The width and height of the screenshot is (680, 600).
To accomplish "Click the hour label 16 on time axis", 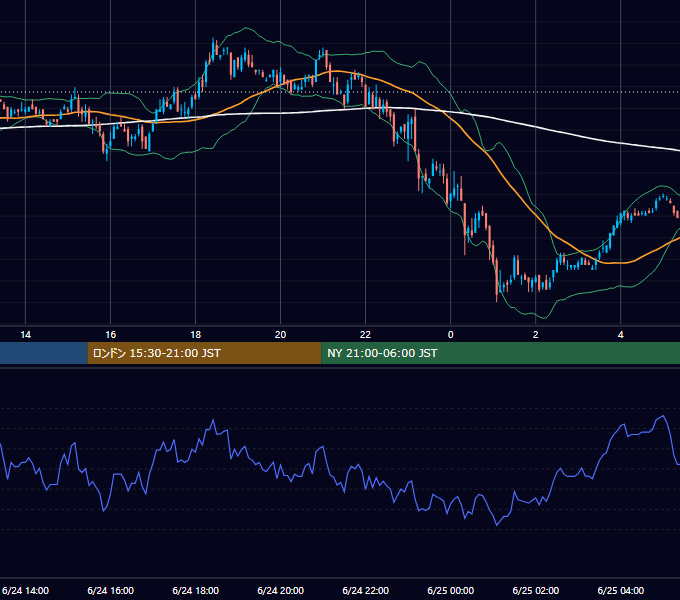I will point(111,335).
